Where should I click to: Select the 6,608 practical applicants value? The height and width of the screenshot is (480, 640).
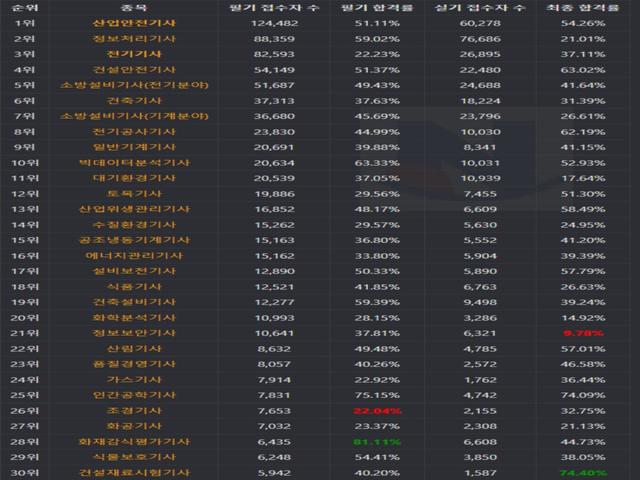tap(480, 442)
